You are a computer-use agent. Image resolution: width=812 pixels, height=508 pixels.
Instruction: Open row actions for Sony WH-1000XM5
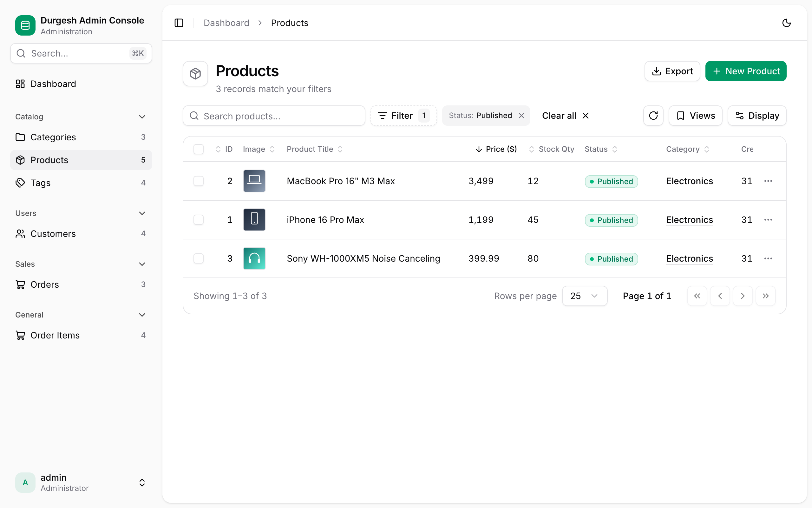click(x=768, y=258)
